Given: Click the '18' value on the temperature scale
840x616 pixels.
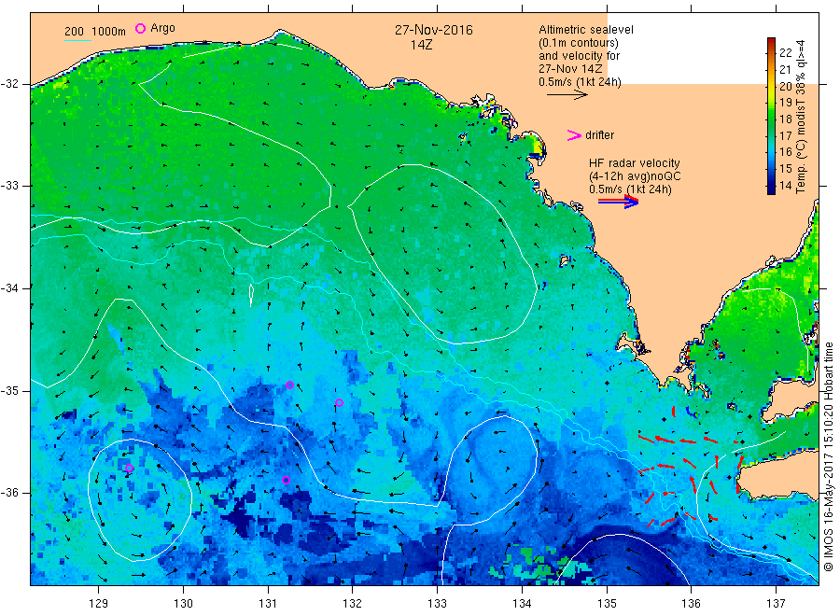Looking at the screenshot, I should (785, 119).
